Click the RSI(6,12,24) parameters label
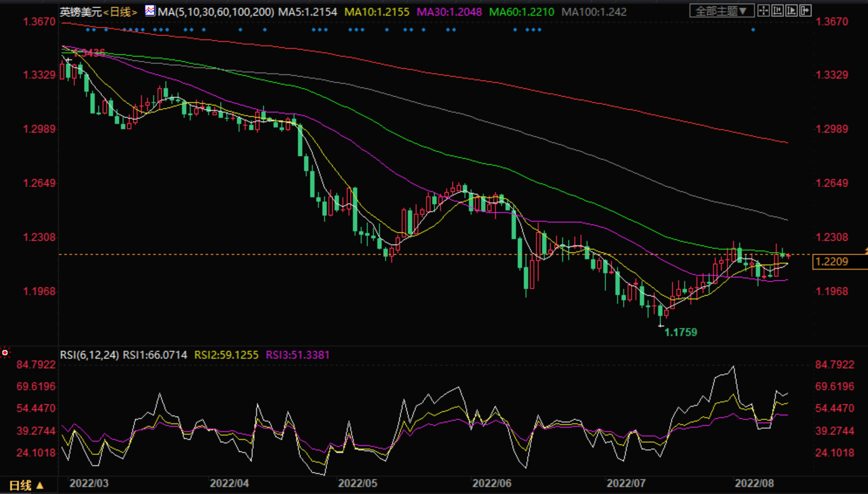This screenshot has height=494, width=868. tap(90, 355)
